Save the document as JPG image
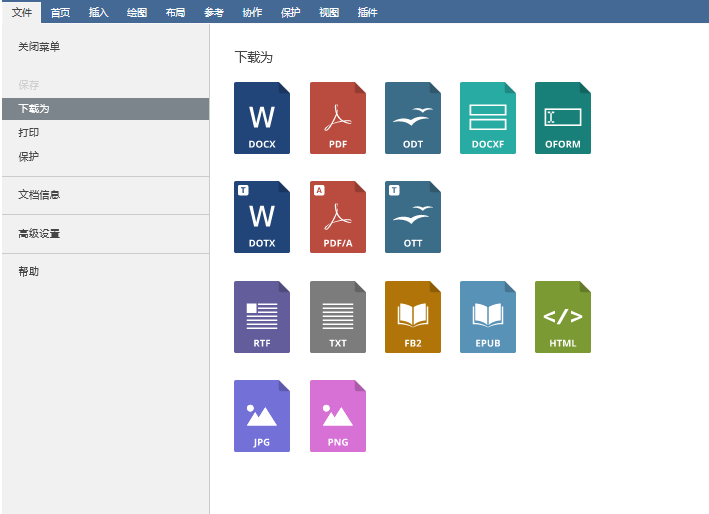The width and height of the screenshot is (709, 514). tap(262, 416)
